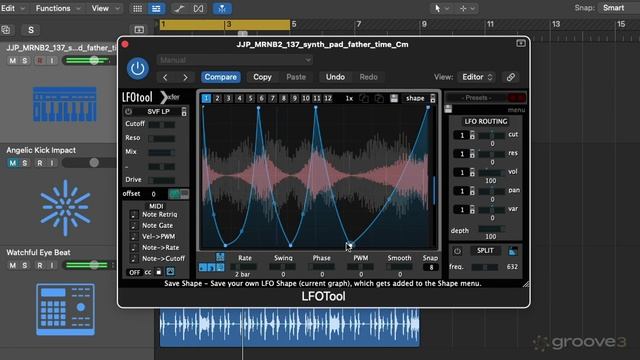Image resolution: width=640 pixels, height=360 pixels.
Task: Open the View menu
Action: [x=105, y=8]
